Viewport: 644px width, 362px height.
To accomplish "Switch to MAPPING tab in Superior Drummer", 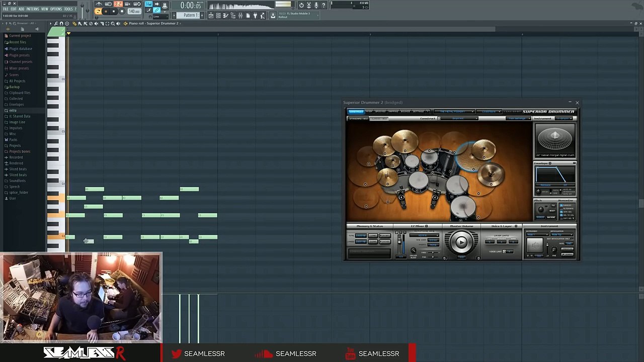I will (393, 112).
